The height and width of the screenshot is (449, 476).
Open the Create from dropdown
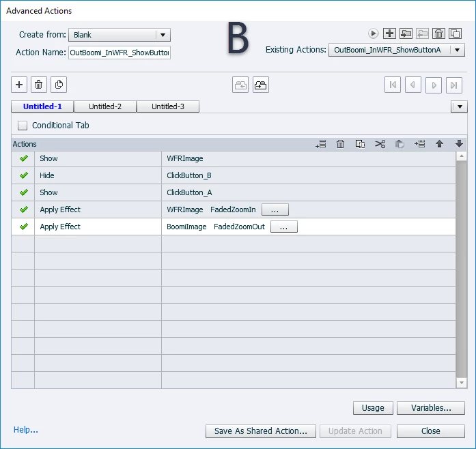point(120,35)
